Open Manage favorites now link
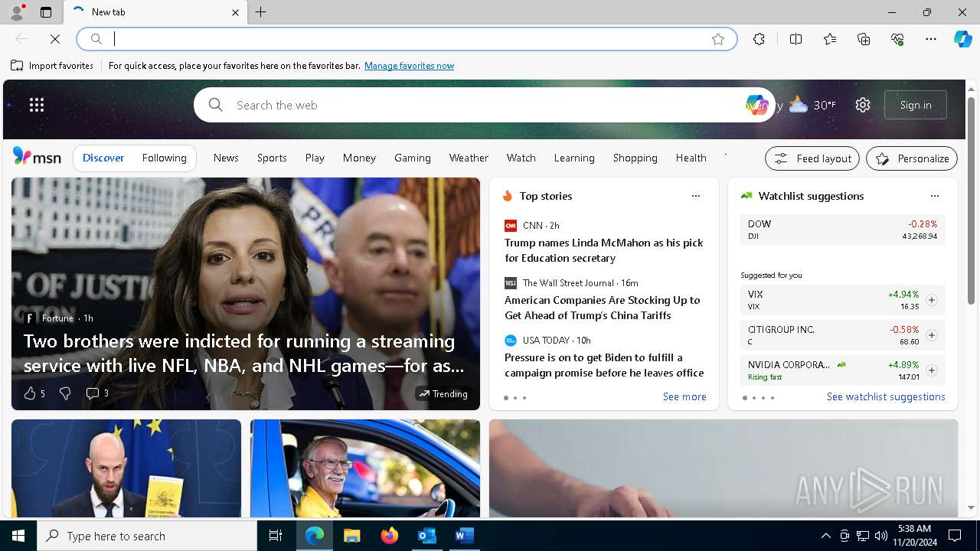Screen dimensions: 980x551 click(409, 66)
